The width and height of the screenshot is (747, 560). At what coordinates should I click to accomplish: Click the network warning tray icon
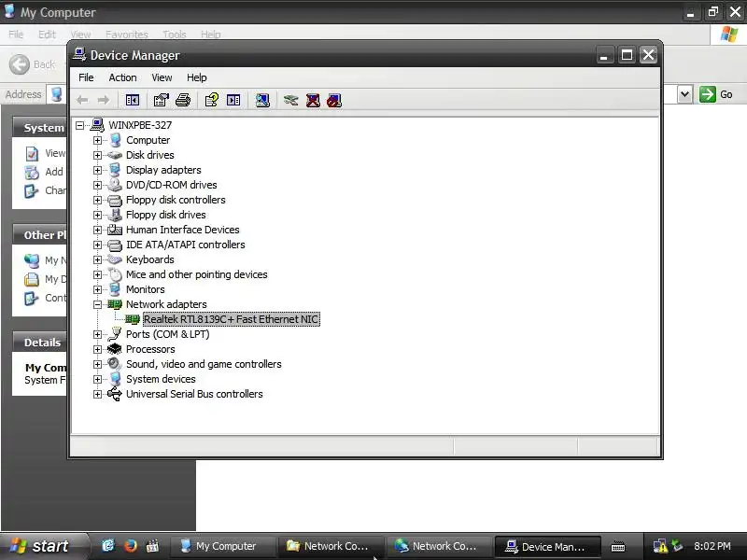(x=660, y=546)
